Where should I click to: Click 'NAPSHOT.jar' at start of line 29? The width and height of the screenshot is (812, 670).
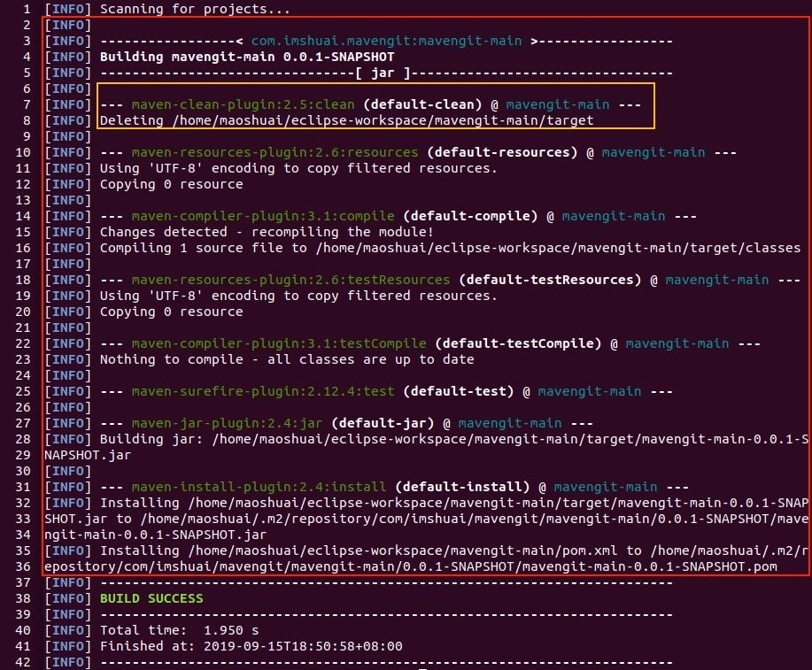(88, 455)
